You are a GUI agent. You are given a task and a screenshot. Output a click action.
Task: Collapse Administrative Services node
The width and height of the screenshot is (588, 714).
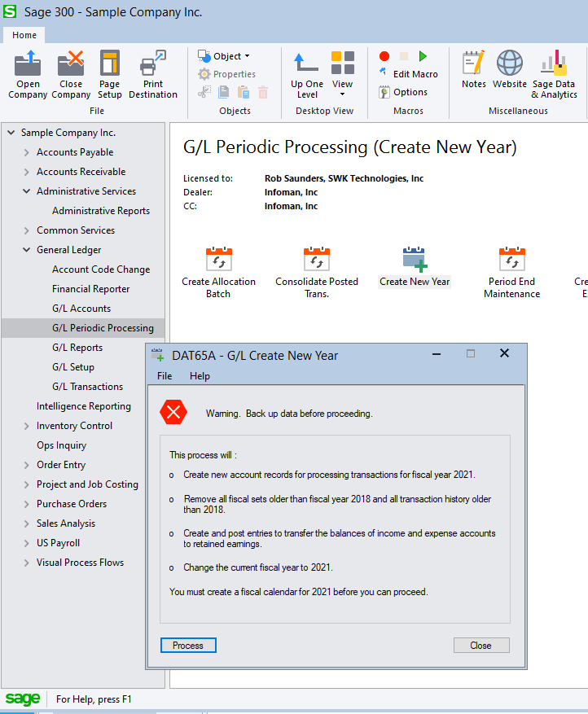pyautogui.click(x=26, y=191)
